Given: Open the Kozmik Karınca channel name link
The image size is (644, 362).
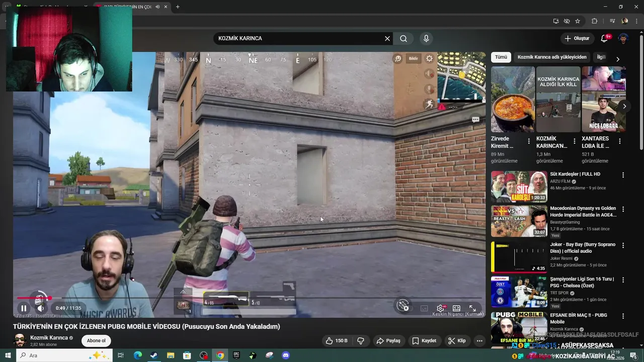Looking at the screenshot, I should tap(49, 337).
